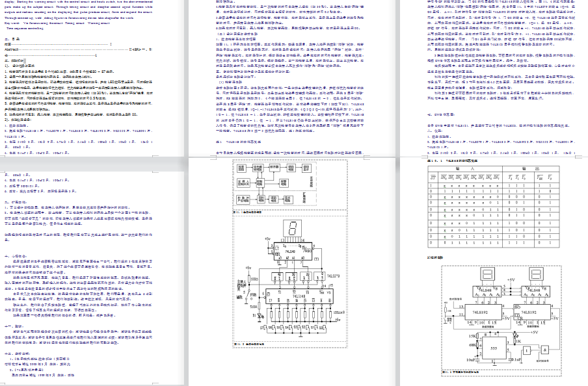The image size is (588, 386).
Task: Click the ST column header in the truth table
Action: pyautogui.click(x=433, y=177)
